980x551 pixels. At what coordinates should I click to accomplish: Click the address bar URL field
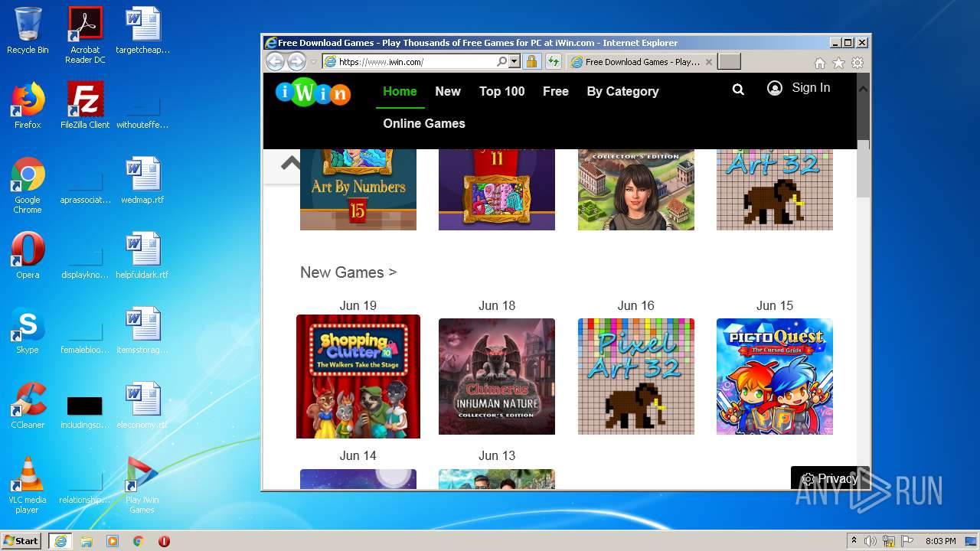(414, 62)
